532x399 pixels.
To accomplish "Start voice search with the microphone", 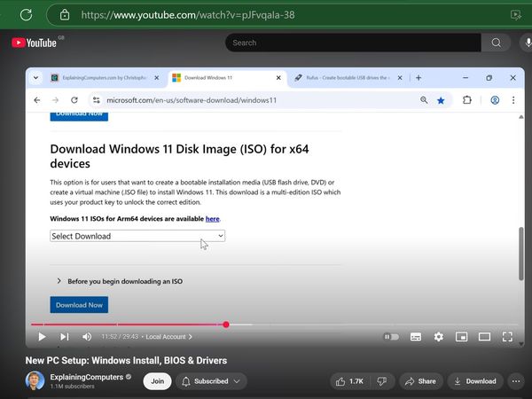I will 528,43.
